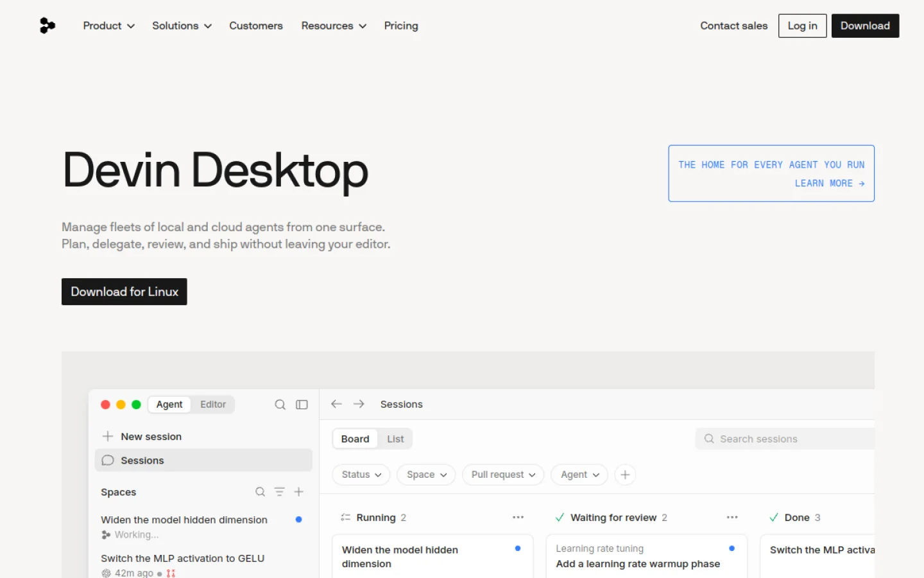Switch to Editor mode in the app preview
Image resolution: width=924 pixels, height=578 pixels.
213,405
